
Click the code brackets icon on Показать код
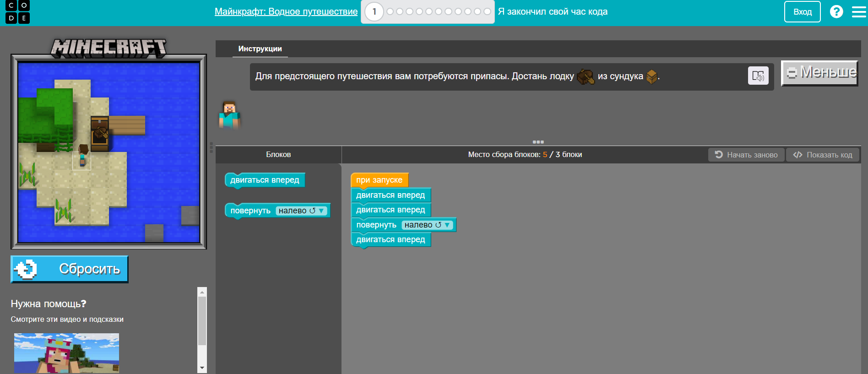797,155
